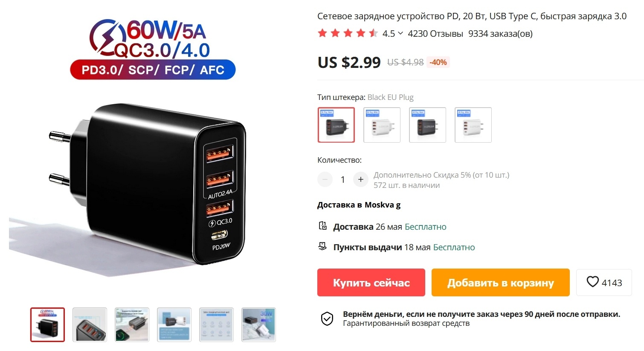The height and width of the screenshot is (351, 644).
Task: Click the Добавить в корзину button
Action: pyautogui.click(x=501, y=283)
